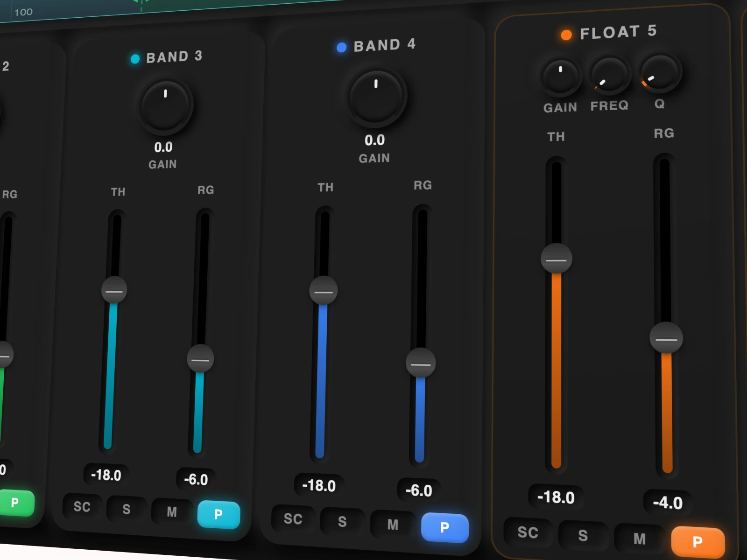The width and height of the screenshot is (747, 560).
Task: Click the Float 5 orange color dot
Action: [x=566, y=35]
